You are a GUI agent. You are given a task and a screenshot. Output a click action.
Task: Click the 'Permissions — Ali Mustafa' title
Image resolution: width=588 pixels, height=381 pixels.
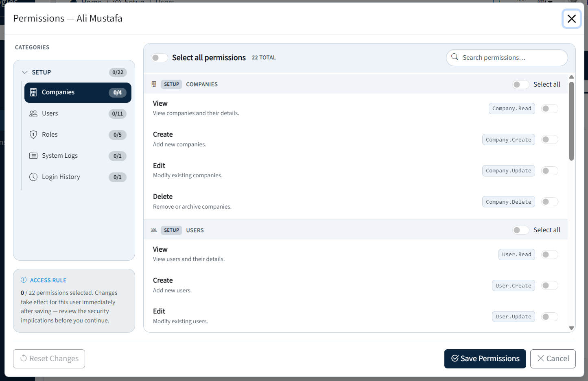pos(68,18)
